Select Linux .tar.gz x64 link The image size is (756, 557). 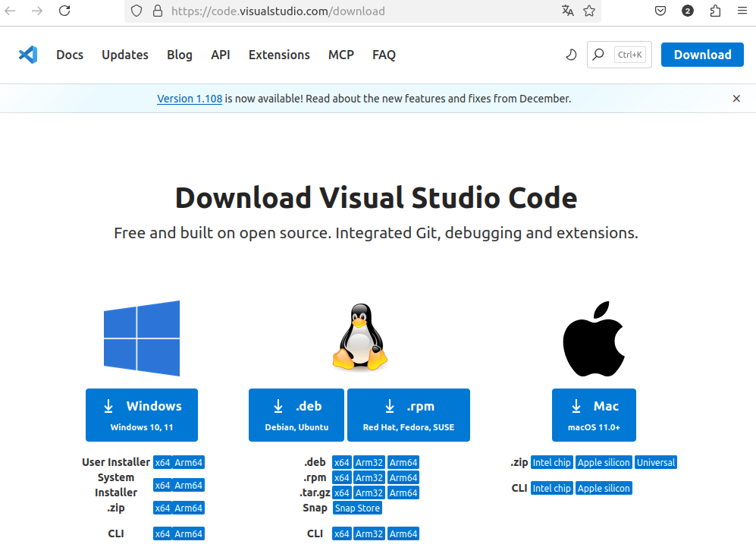coord(342,492)
